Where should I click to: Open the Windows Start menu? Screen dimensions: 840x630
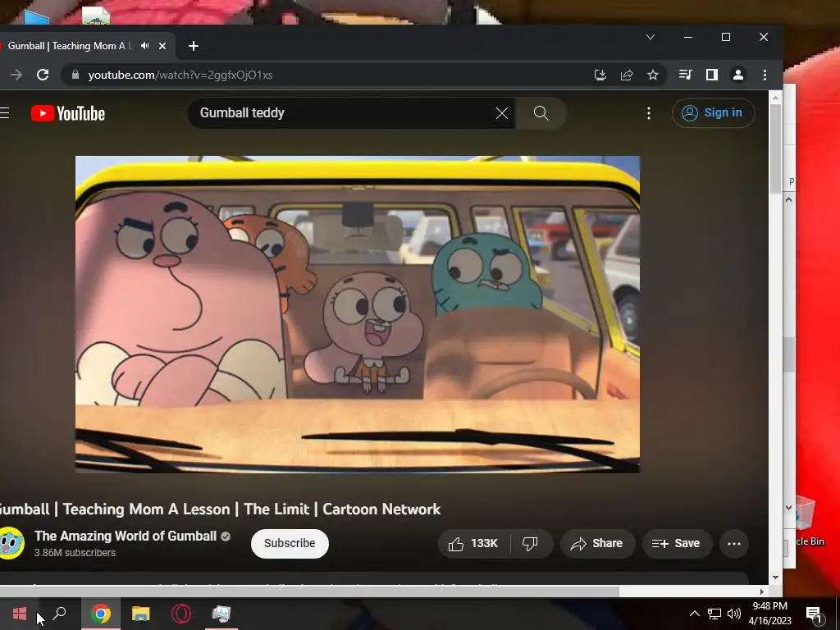coord(20,614)
